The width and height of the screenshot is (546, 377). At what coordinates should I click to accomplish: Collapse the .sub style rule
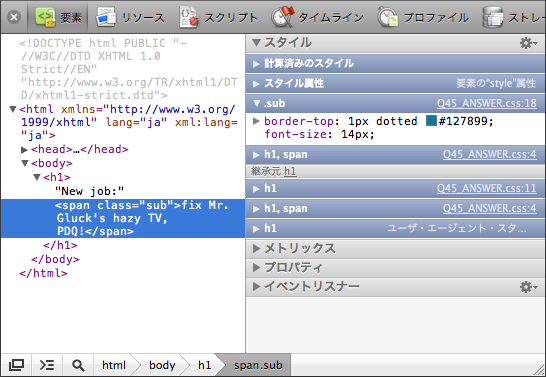[x=257, y=103]
